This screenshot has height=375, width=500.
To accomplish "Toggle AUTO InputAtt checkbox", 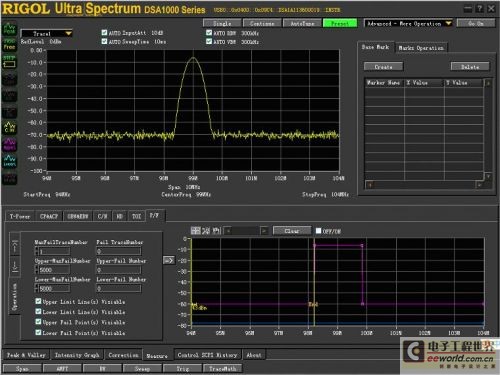I will tap(104, 32).
